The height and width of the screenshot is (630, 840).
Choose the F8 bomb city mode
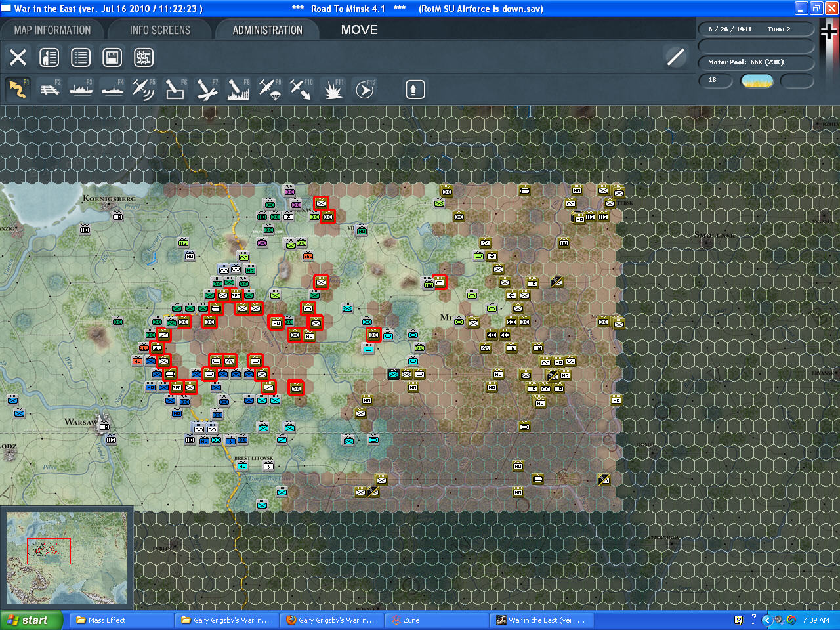[238, 89]
